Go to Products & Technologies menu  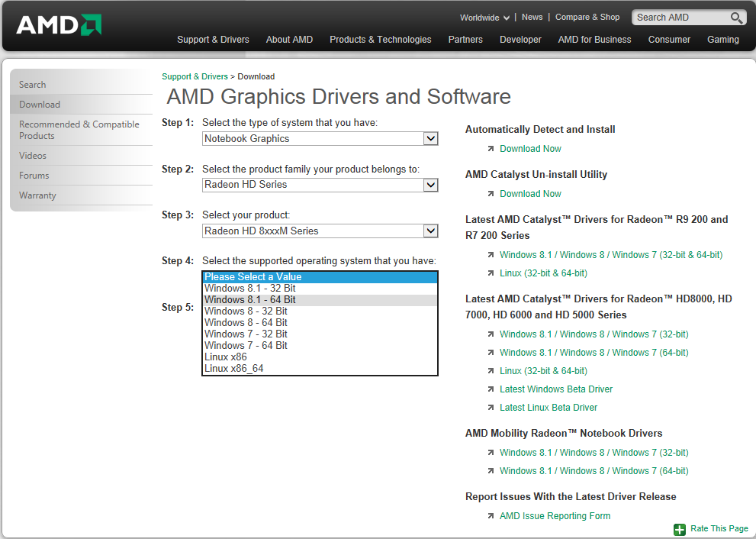pos(380,40)
